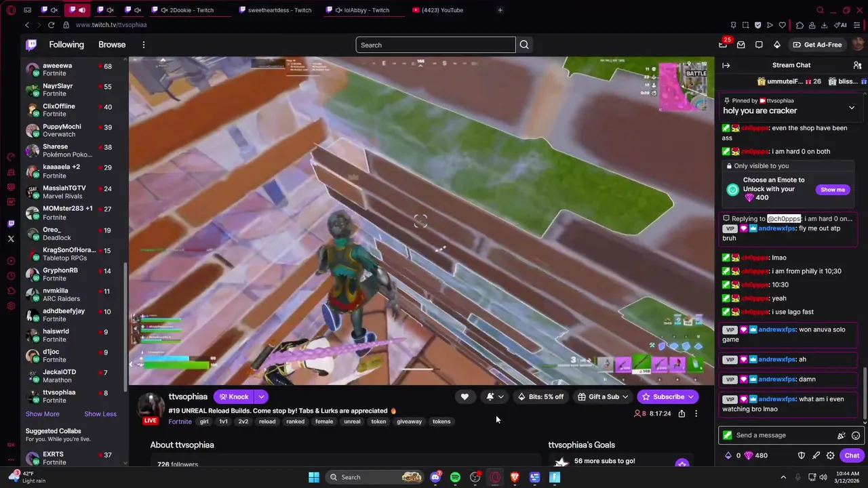Viewport: 868px width, 488px height.
Task: Click the Knock button
Action: [x=234, y=396]
